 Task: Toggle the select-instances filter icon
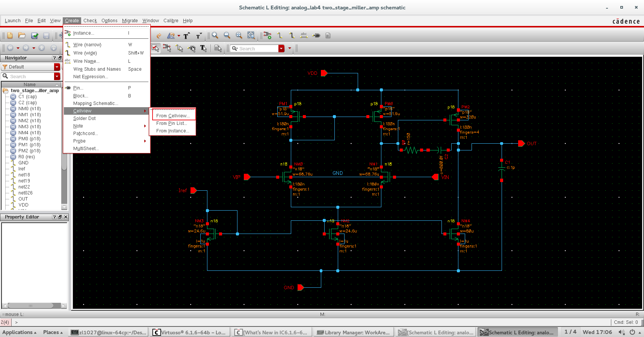(x=167, y=48)
